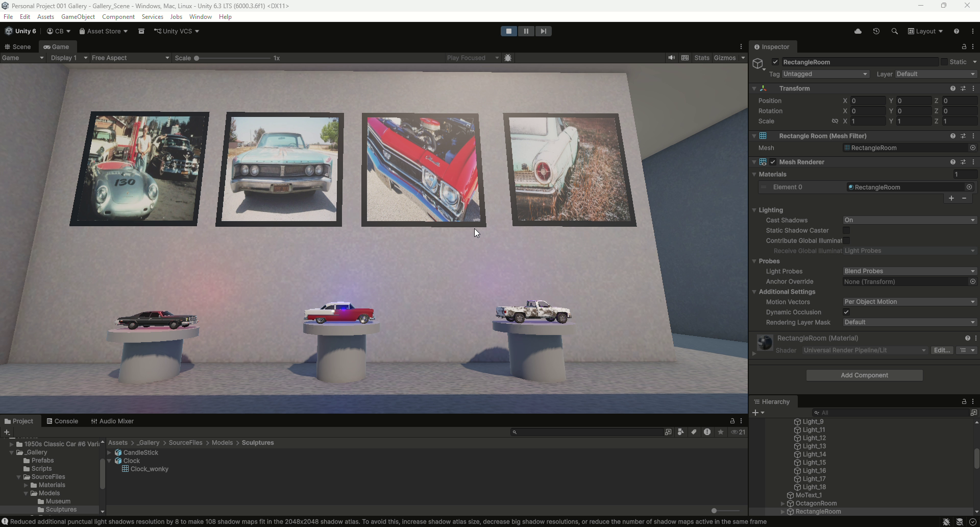980x527 pixels.
Task: Toggle the Game view bug debug icon
Action: [x=508, y=58]
